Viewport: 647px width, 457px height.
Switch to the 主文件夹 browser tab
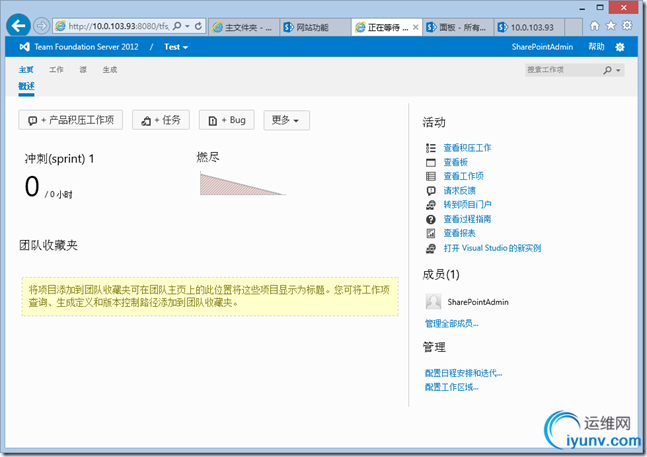coord(243,27)
